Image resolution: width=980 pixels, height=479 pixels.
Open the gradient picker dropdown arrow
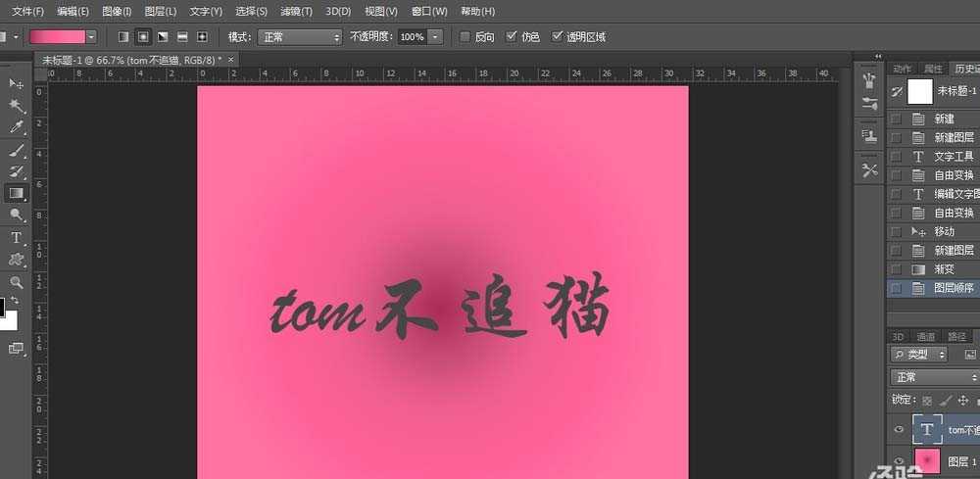(91, 37)
